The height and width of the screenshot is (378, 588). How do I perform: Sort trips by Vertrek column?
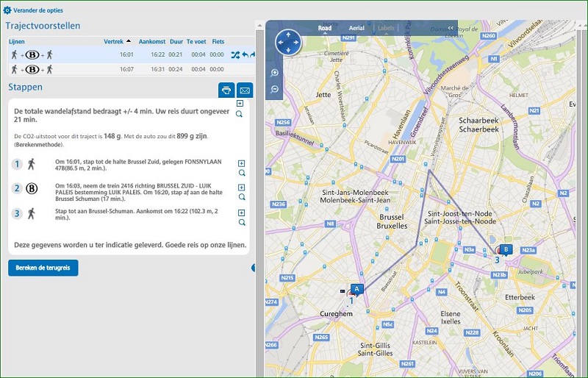(x=118, y=41)
